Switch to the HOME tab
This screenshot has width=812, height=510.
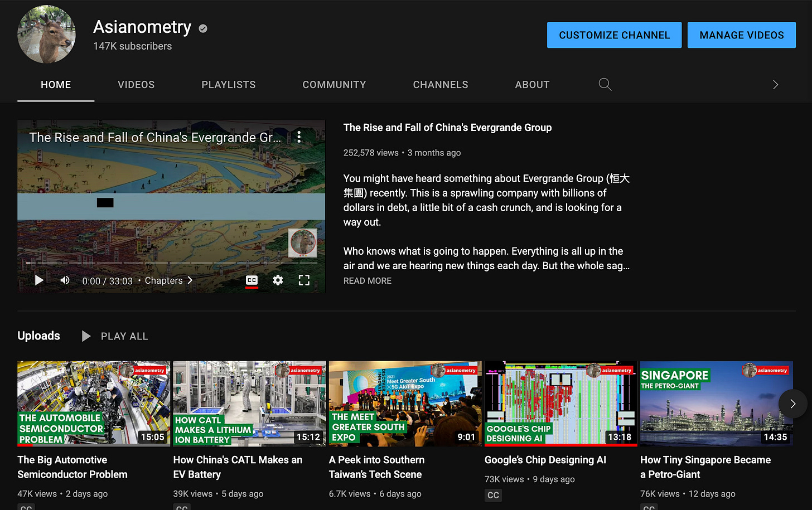click(x=56, y=85)
